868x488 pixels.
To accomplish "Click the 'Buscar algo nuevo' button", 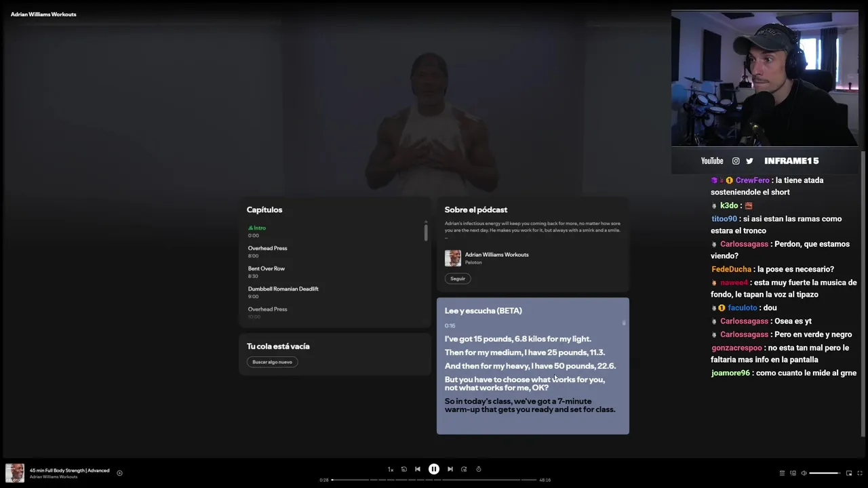I will click(x=272, y=362).
